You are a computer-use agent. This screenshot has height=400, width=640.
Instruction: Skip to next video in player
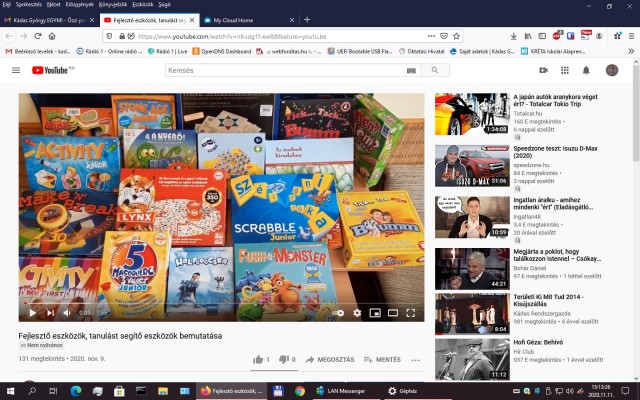pyautogui.click(x=50, y=313)
